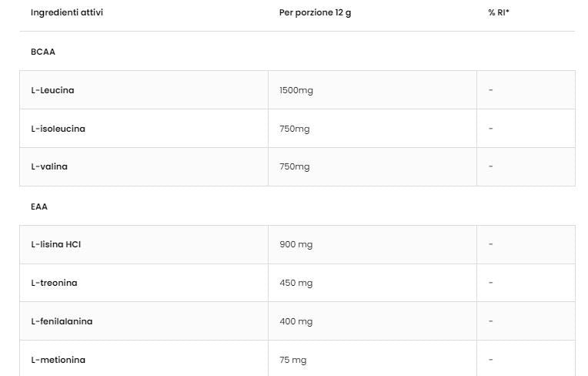Select the L-lisina HCl ingredient name

click(55, 244)
